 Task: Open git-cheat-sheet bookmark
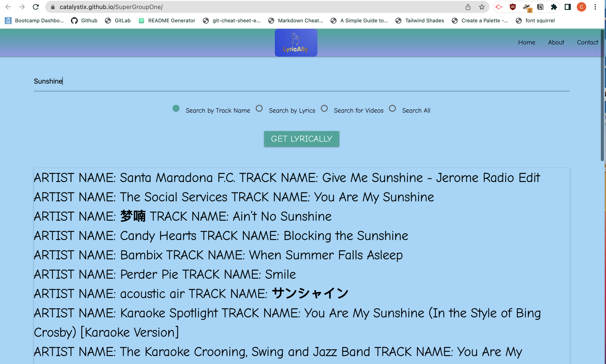231,21
